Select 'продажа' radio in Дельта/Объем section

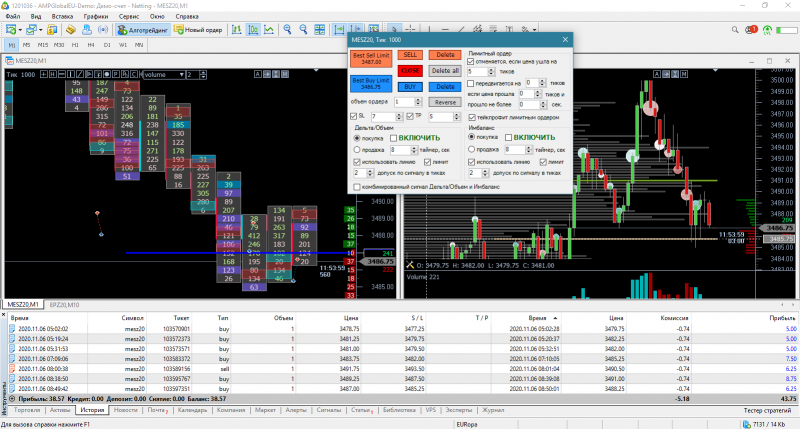tap(357, 150)
